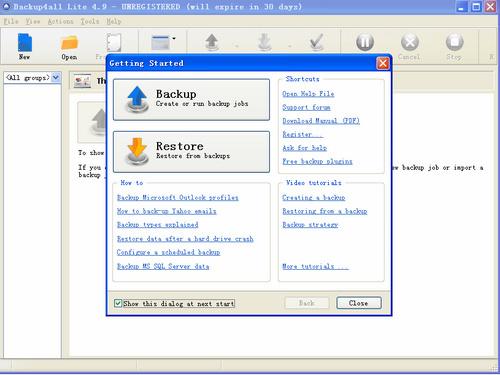This screenshot has width=500, height=375.
Task: Click the Test checkmark toolbar icon
Action: pyautogui.click(x=316, y=43)
